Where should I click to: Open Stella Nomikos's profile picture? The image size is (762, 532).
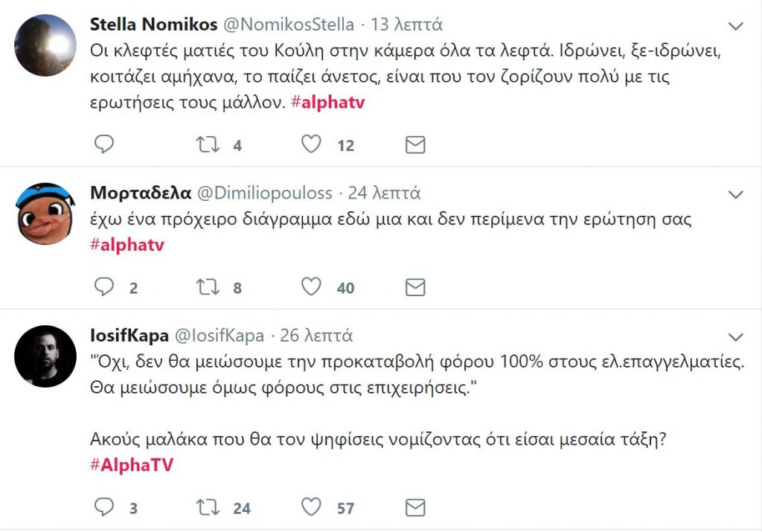[45, 45]
